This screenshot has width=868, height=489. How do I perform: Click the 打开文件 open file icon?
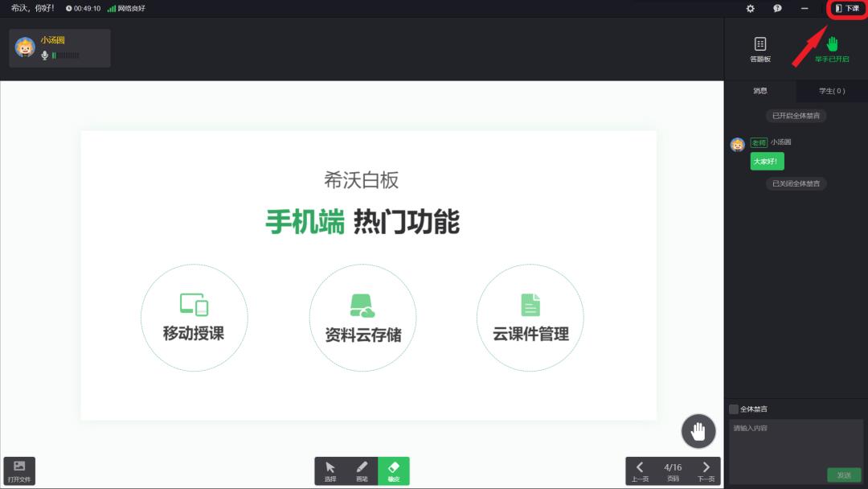click(18, 470)
